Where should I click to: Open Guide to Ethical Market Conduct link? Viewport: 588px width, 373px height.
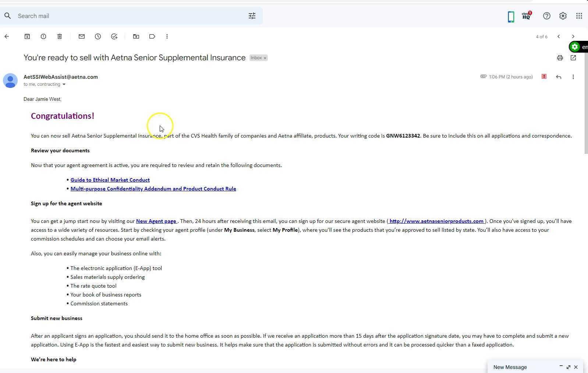pyautogui.click(x=110, y=180)
